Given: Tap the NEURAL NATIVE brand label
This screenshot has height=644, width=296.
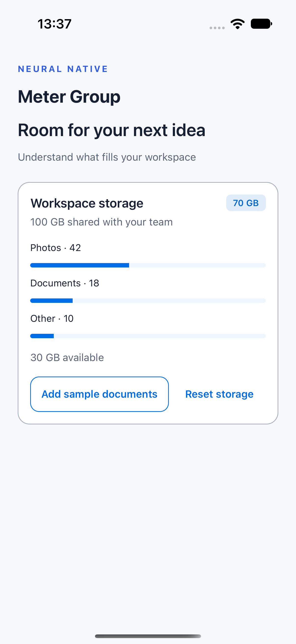Looking at the screenshot, I should click(x=63, y=69).
